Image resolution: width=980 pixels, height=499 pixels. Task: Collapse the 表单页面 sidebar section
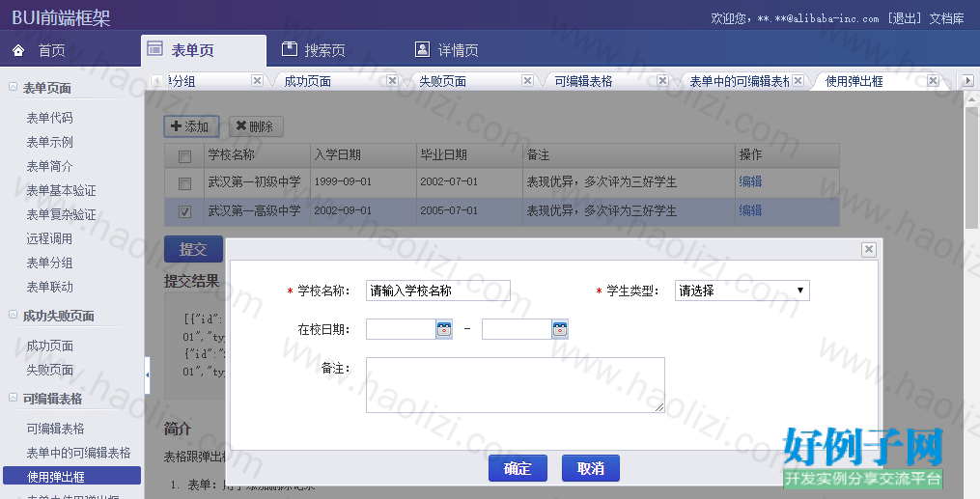point(13,87)
